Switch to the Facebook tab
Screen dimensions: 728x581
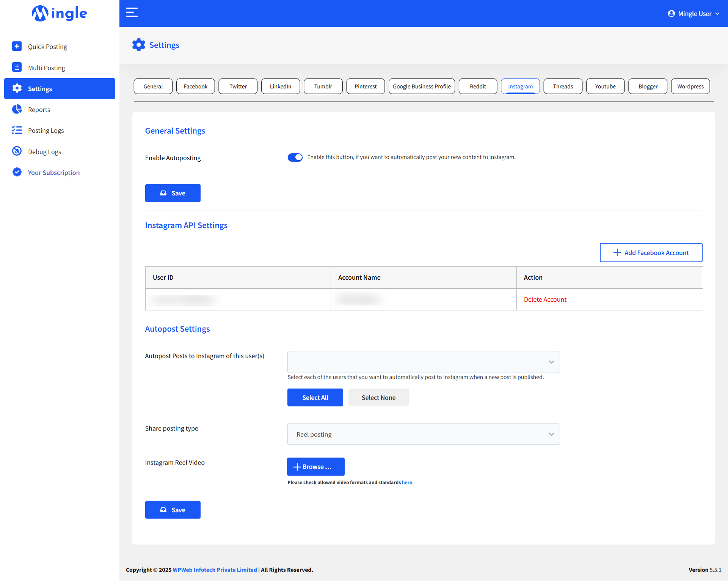[x=196, y=86]
